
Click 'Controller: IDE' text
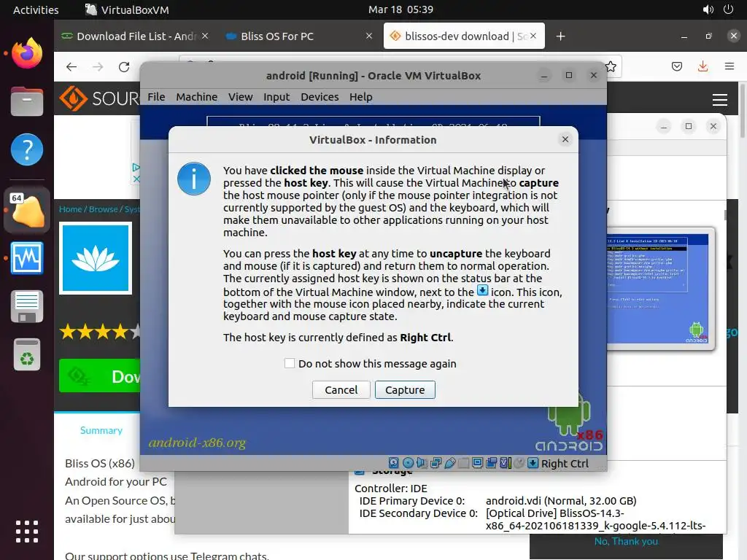[391, 488]
